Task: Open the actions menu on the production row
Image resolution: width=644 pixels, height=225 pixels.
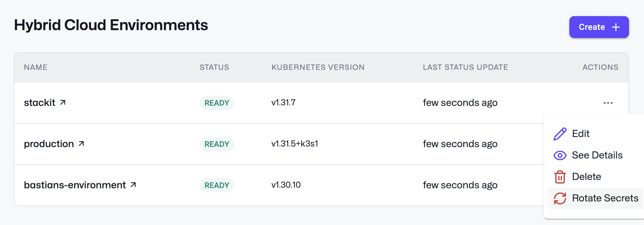Action: [x=609, y=144]
